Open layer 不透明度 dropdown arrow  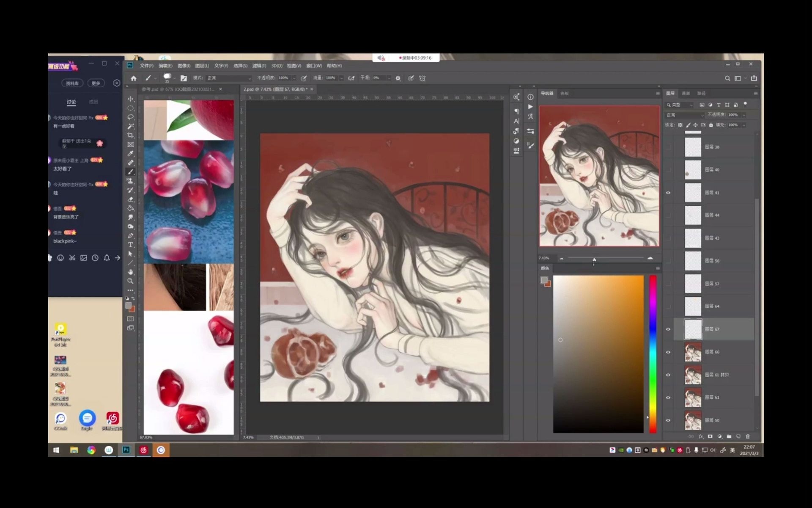(744, 115)
